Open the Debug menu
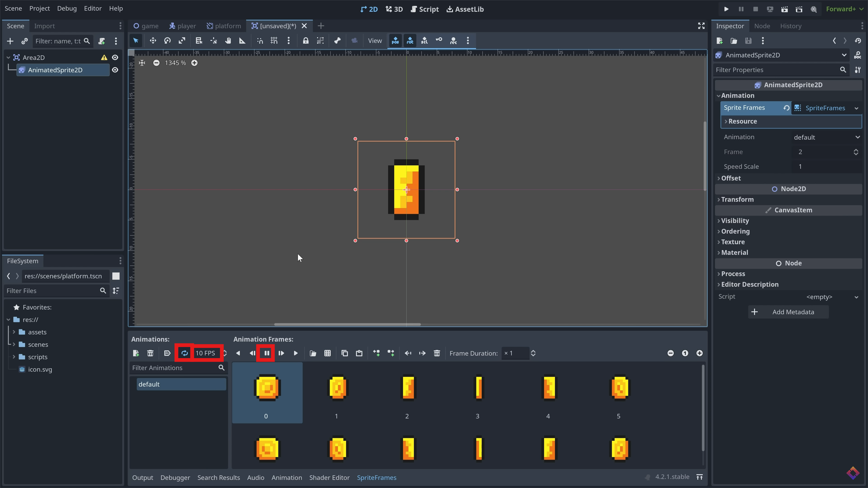868x488 pixels. (67, 8)
